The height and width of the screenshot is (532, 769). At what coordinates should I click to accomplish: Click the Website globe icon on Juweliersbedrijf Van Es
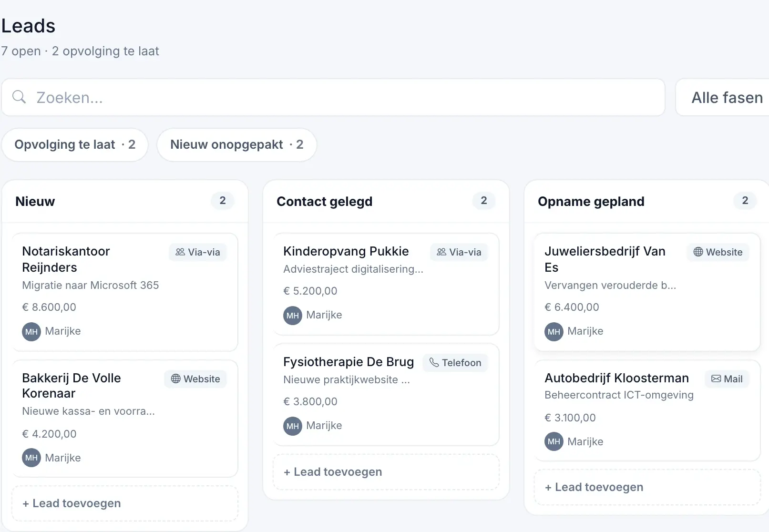click(698, 252)
